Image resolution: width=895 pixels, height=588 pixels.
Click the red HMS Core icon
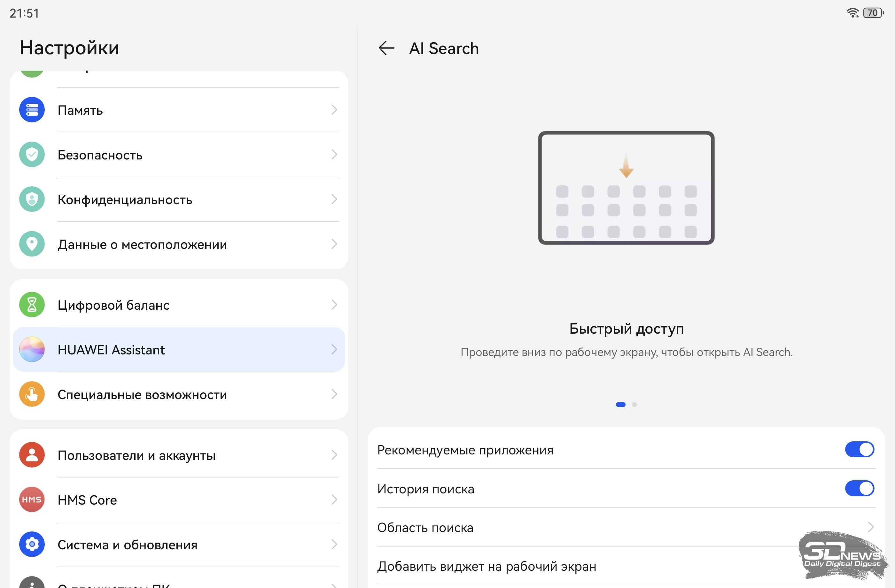32,500
